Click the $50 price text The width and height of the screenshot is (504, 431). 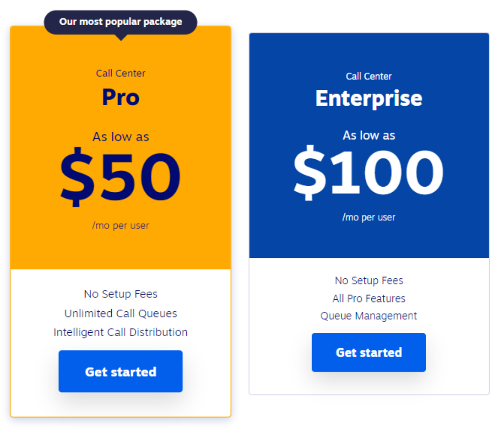pyautogui.click(x=121, y=176)
